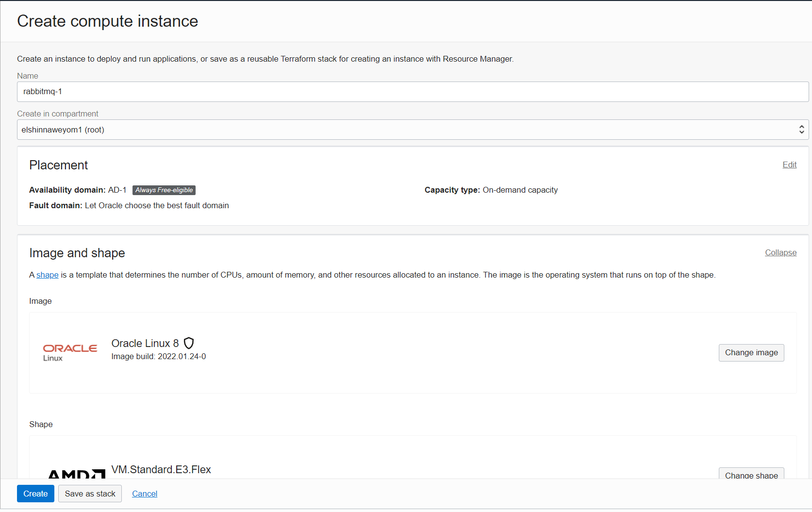The image size is (812, 512).
Task: Click the shield icon beside Oracle Linux 8
Action: click(189, 343)
